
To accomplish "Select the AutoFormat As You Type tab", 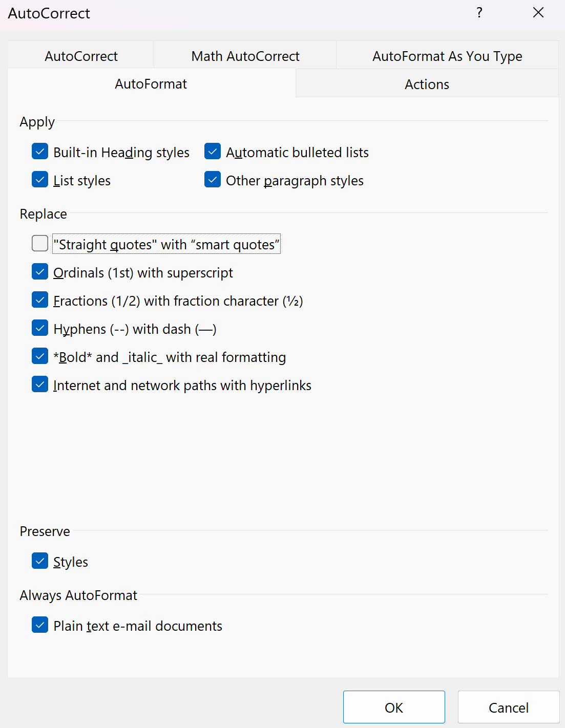I will pyautogui.click(x=447, y=56).
